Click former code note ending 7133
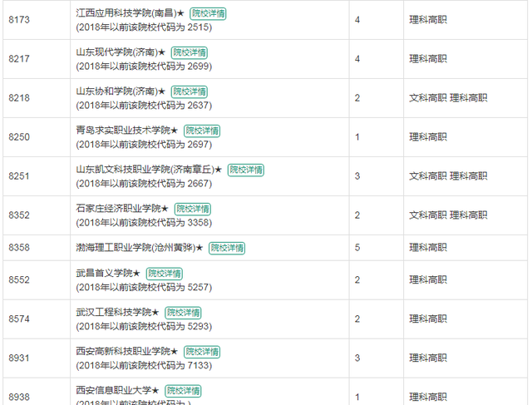Viewport: 532px width, 405px height. pos(144,365)
